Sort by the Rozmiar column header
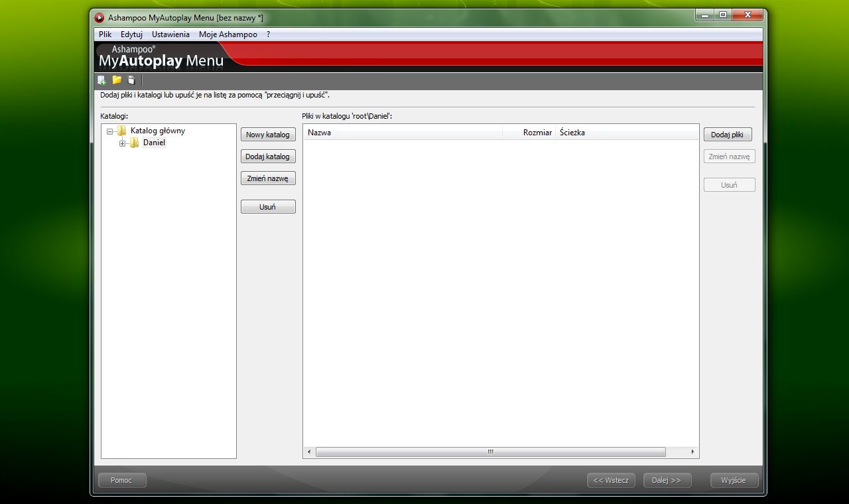The image size is (849, 504). point(529,133)
